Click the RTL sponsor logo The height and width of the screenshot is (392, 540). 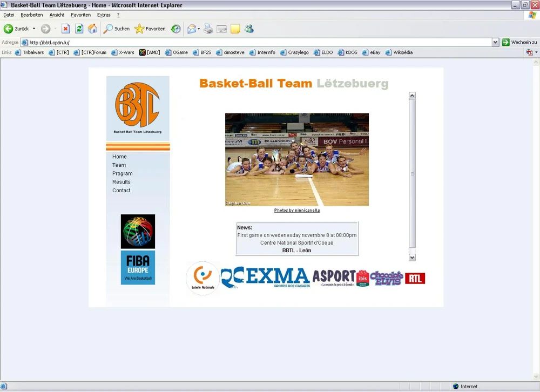[x=415, y=278]
